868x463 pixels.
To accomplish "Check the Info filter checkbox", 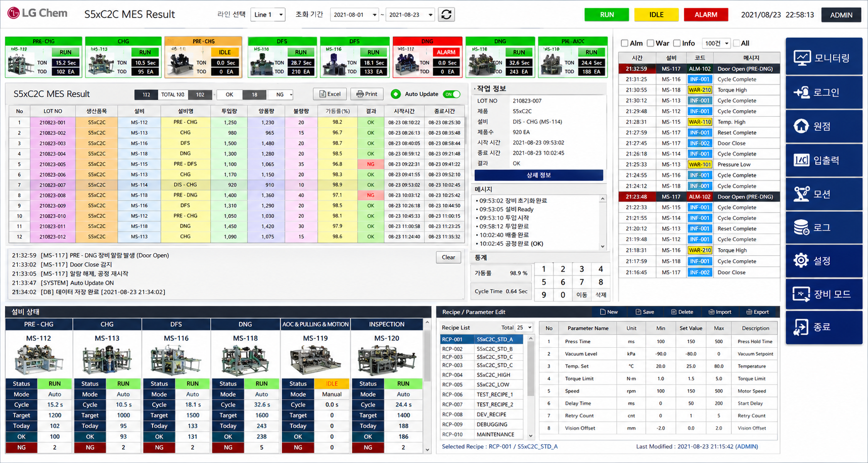I will pyautogui.click(x=677, y=43).
